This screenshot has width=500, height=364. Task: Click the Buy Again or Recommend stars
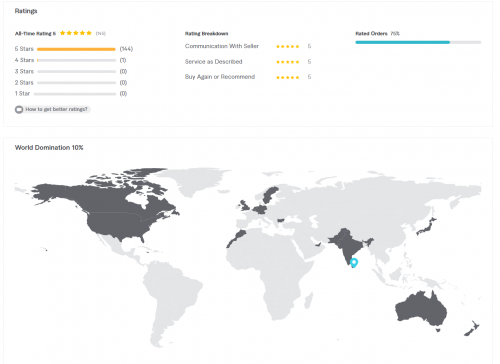tap(288, 77)
